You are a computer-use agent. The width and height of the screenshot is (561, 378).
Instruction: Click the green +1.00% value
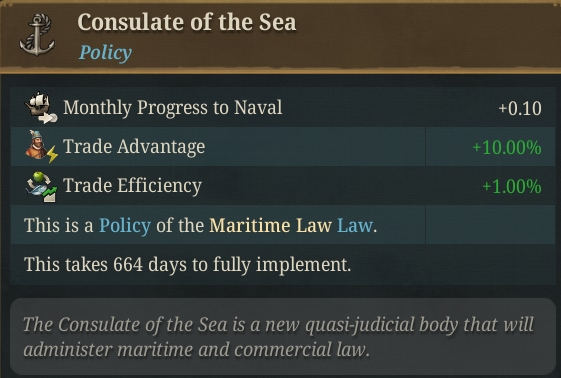tap(512, 186)
